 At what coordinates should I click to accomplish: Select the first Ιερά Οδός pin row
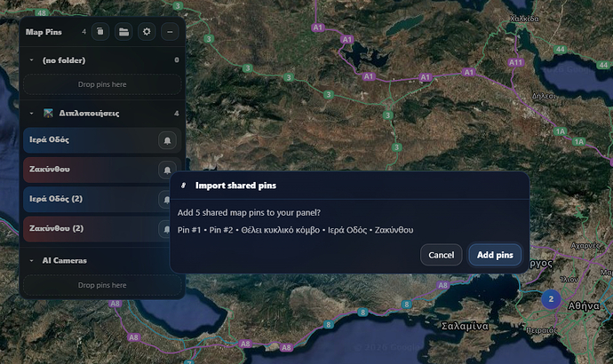(x=102, y=140)
